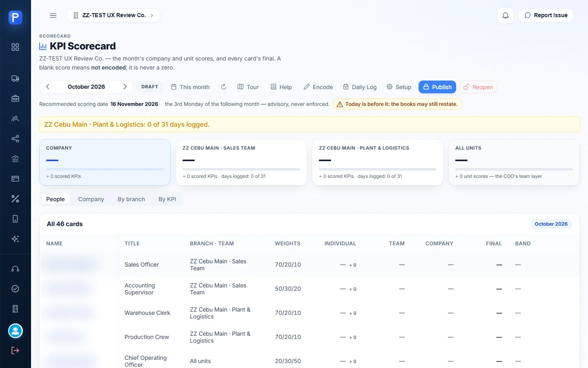Open the delivery truck sidebar icon
The width and height of the screenshot is (588, 368).
click(x=15, y=79)
